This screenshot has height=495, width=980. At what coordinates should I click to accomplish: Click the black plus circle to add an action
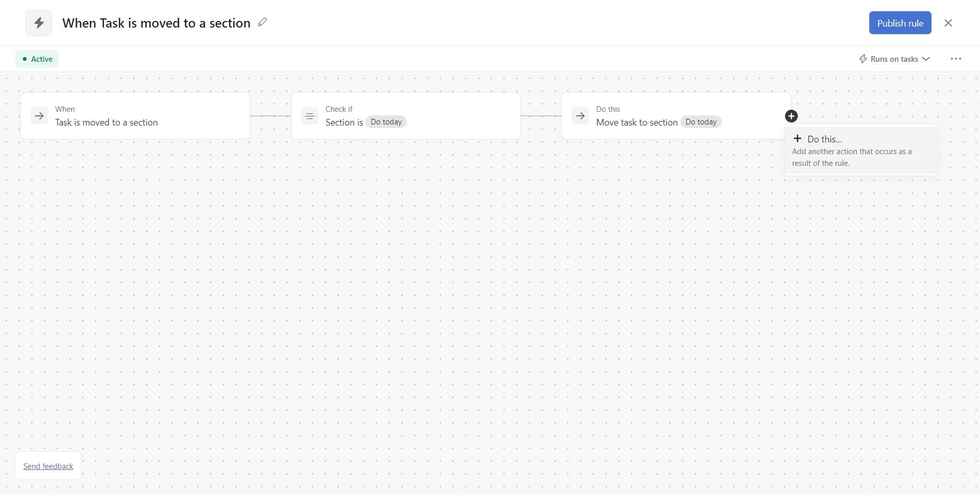791,116
